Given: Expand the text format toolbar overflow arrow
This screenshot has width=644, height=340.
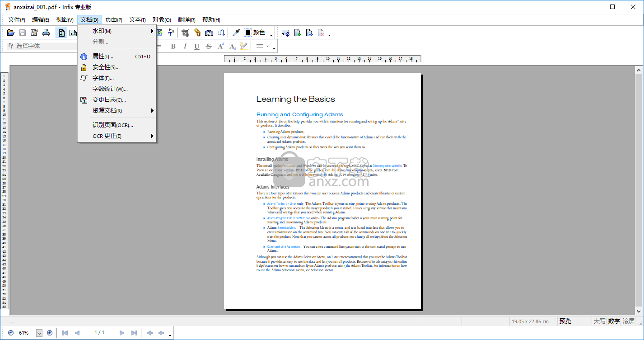Looking at the screenshot, I should tap(274, 48).
